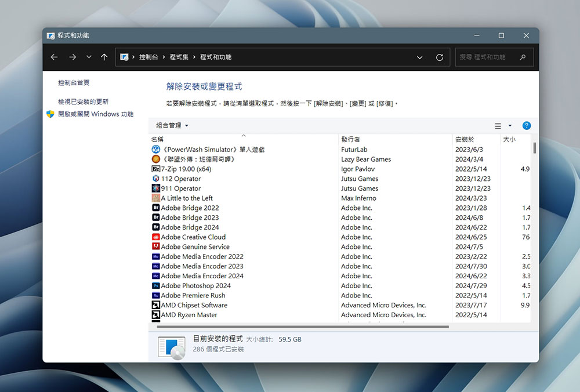The height and width of the screenshot is (392, 580).
Task: Minimize the 程式和功能 window
Action: (x=477, y=35)
